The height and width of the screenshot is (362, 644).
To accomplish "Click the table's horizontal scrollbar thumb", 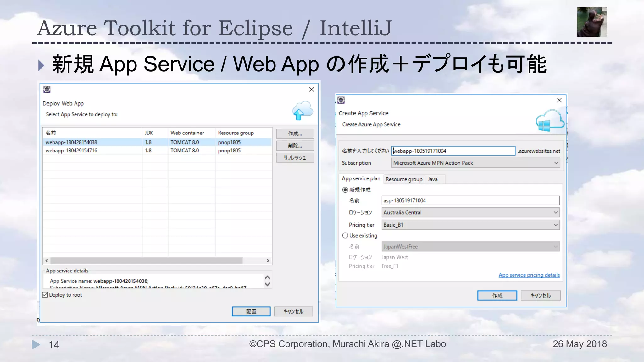I will [147, 261].
